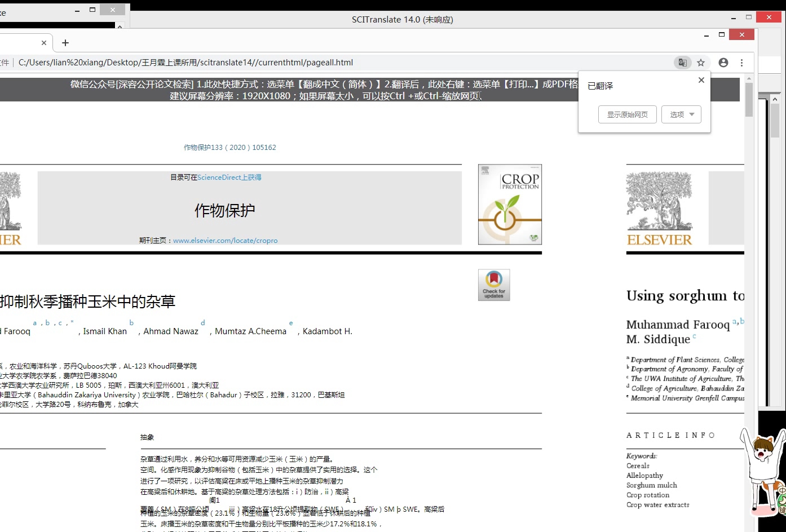Open the browser profile account icon
The image size is (786, 532).
pos(723,63)
